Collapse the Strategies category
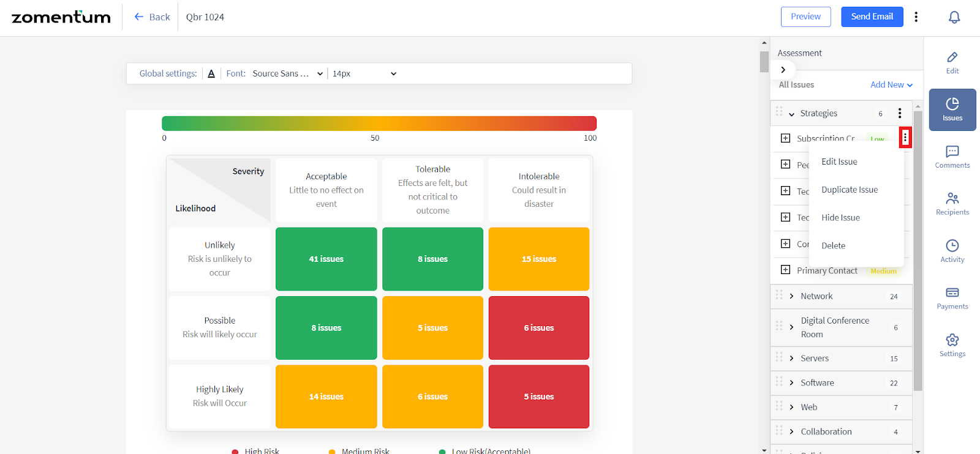 tap(791, 114)
